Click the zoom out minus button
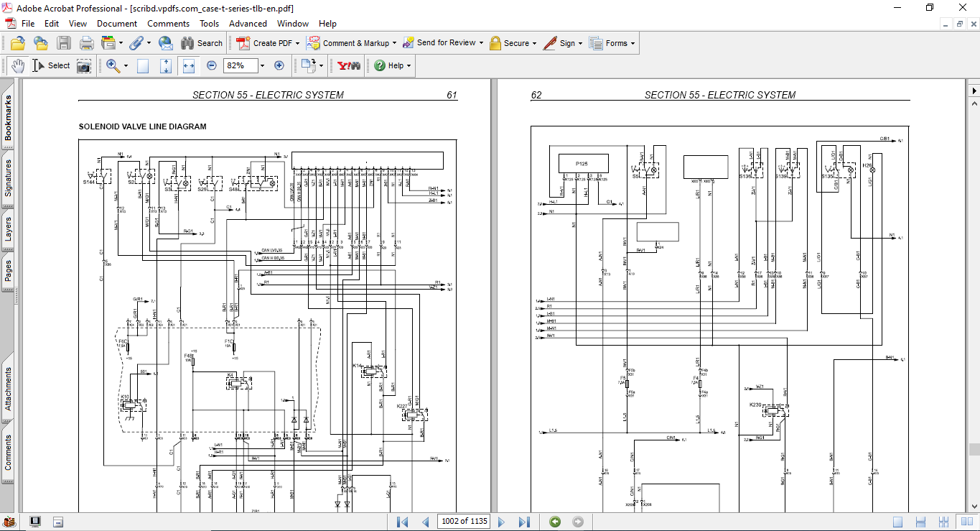Screen dimensions: 980x531 click(x=212, y=65)
